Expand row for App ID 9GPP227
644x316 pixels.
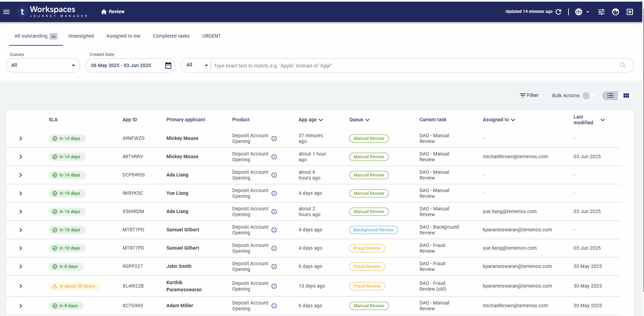click(x=21, y=267)
